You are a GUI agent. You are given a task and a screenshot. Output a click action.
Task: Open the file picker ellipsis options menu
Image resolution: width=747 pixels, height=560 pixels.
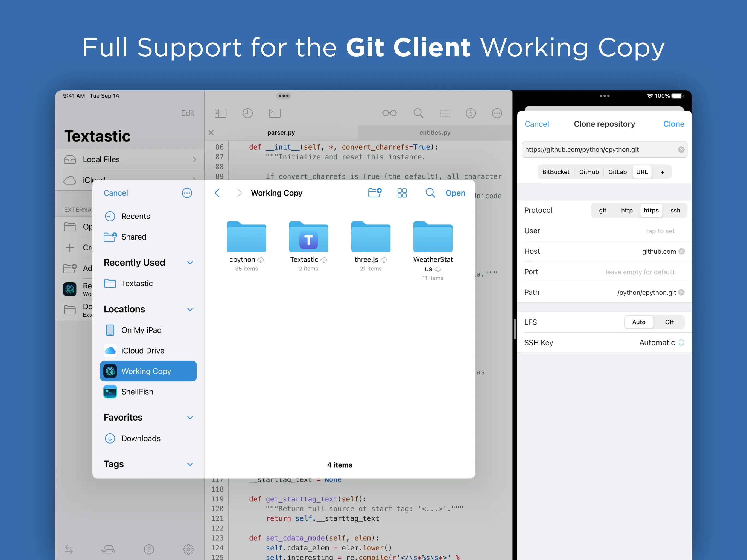click(x=187, y=193)
